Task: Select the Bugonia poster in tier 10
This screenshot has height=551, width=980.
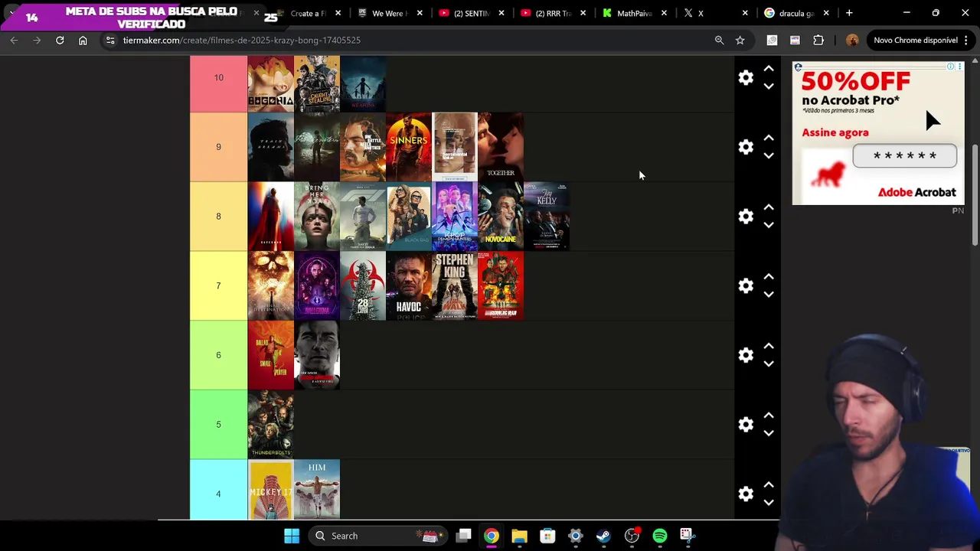Action: click(270, 83)
